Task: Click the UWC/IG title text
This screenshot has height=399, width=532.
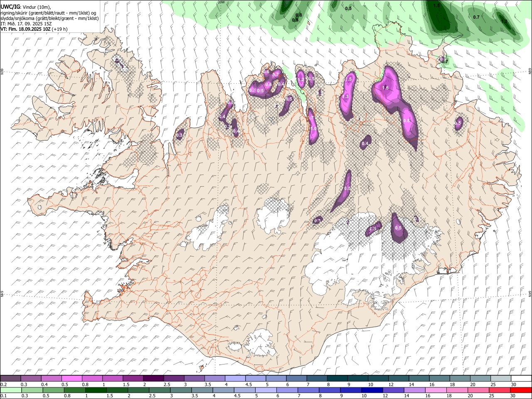Action: click(10, 7)
